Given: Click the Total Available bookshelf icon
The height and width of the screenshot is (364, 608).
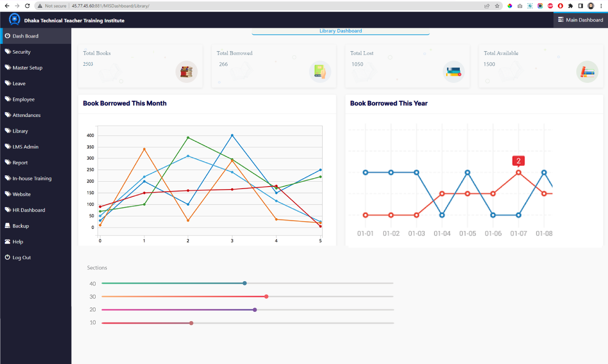Looking at the screenshot, I should (587, 72).
